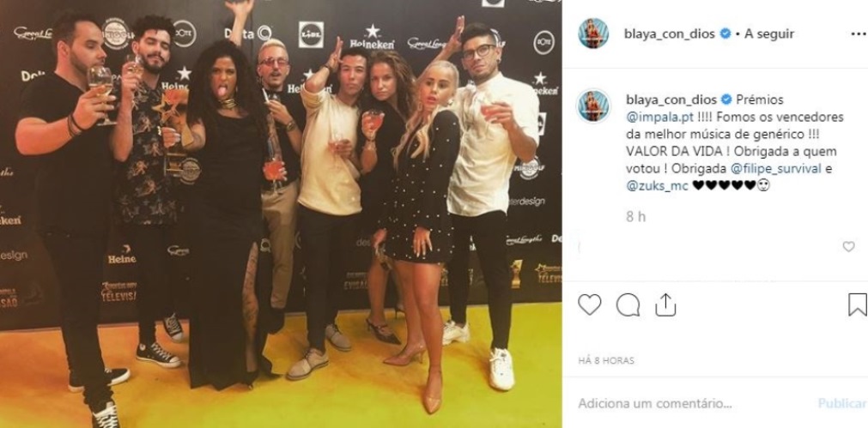Viewport: 868px width, 428px height.
Task: Open comments via speech bubble icon
Action: point(628,304)
